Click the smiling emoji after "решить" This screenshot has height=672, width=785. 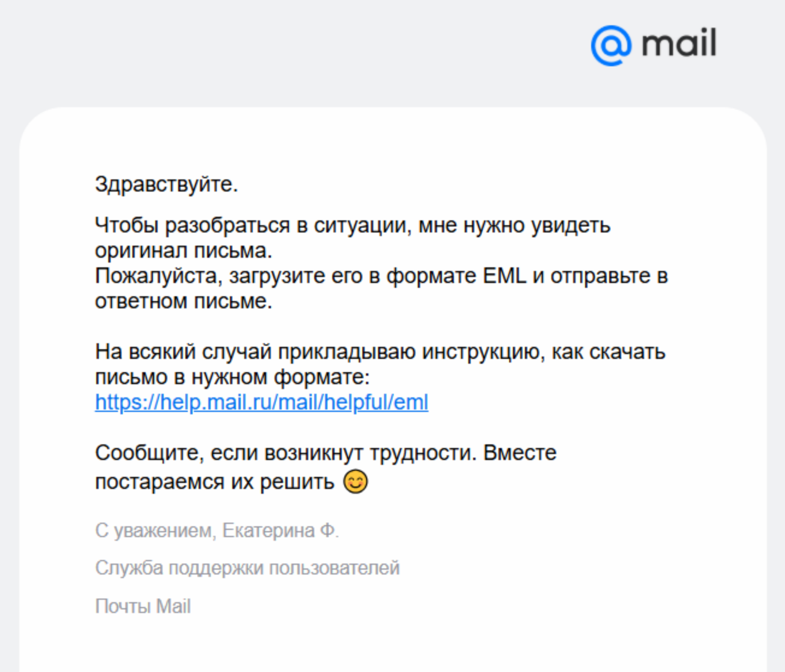355,482
